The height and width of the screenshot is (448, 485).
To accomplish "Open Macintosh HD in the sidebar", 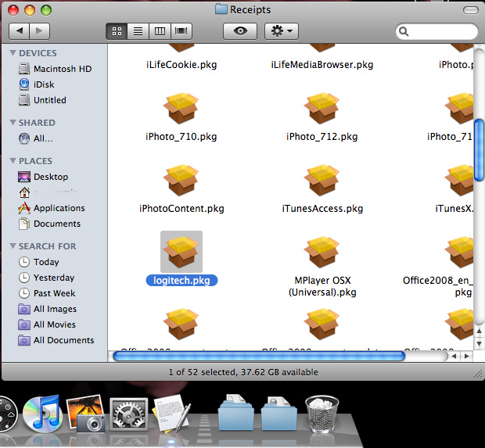I will pos(55,69).
